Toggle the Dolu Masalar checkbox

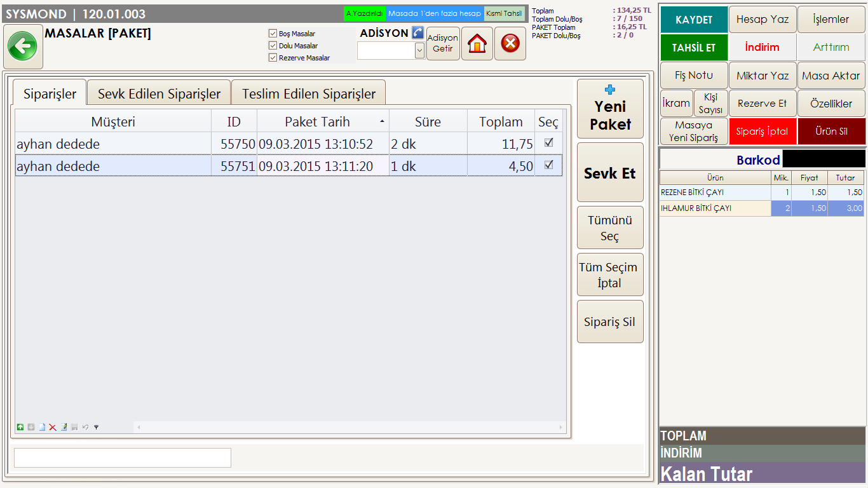[x=273, y=46]
